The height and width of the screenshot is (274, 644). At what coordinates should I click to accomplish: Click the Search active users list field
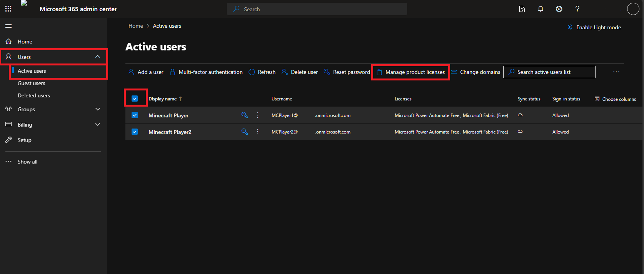(549, 72)
